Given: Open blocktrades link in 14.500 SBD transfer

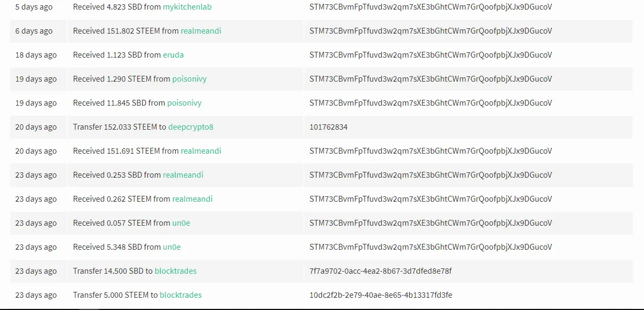Looking at the screenshot, I should point(176,271).
